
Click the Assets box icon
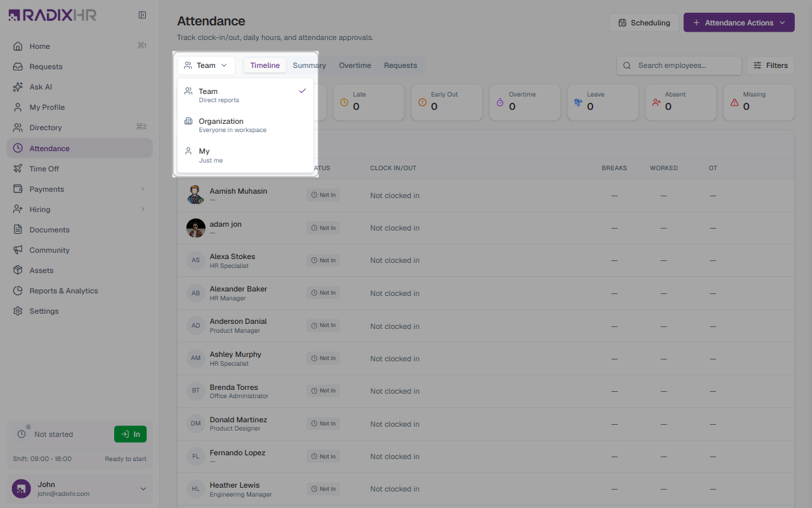18,271
